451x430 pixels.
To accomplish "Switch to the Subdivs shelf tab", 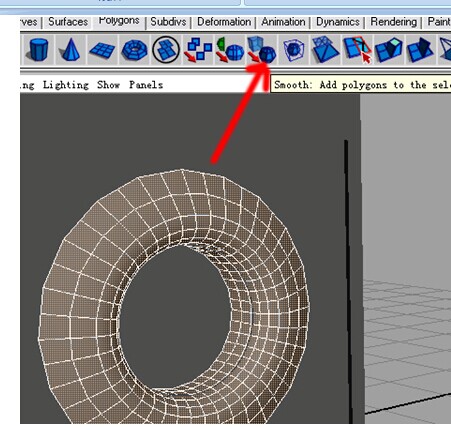I will 168,22.
